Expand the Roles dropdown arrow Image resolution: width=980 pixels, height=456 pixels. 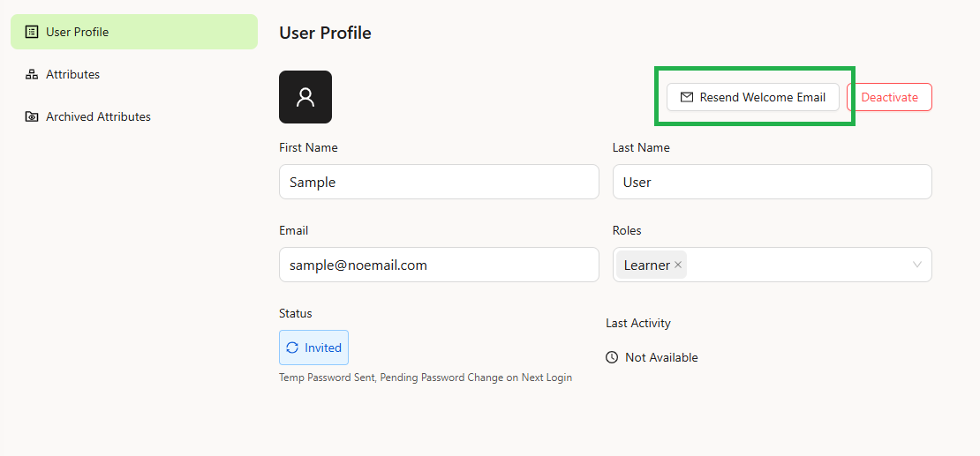[917, 265]
